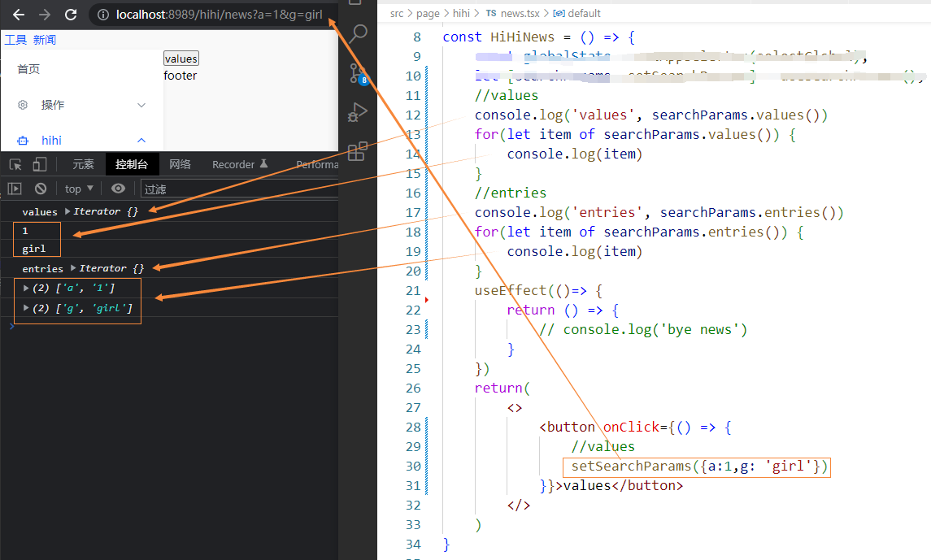This screenshot has width=931, height=560.
Task: Clear the console output
Action: click(41, 189)
